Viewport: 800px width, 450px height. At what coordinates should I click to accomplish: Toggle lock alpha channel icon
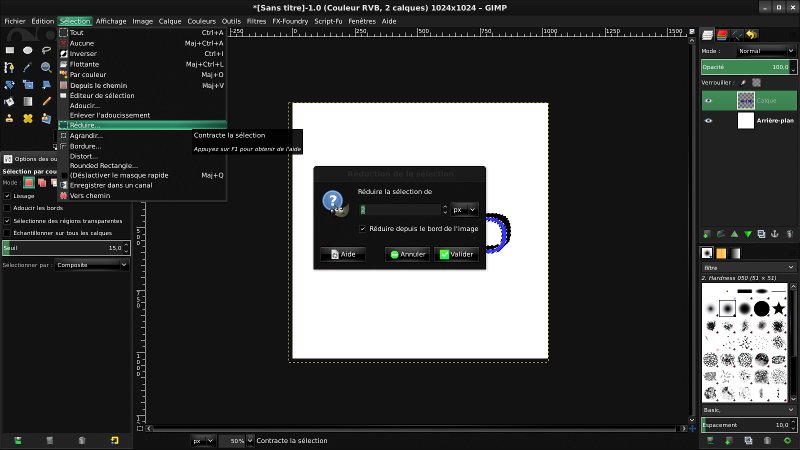tap(757, 83)
